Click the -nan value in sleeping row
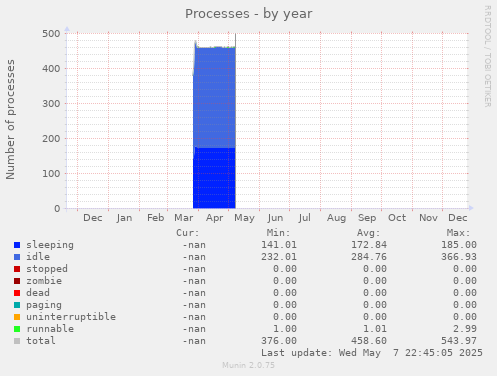The image size is (497, 376). pyautogui.click(x=194, y=245)
